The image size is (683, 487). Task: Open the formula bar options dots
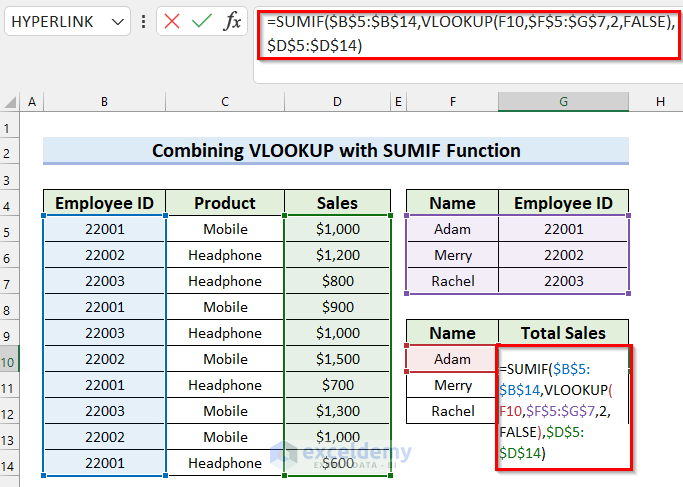pyautogui.click(x=143, y=21)
